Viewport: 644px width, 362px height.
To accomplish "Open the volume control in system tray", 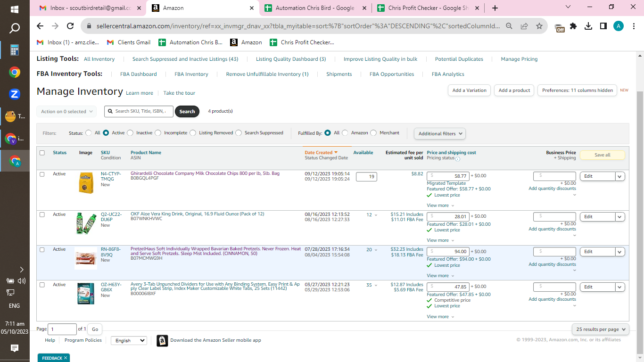I will [21, 281].
